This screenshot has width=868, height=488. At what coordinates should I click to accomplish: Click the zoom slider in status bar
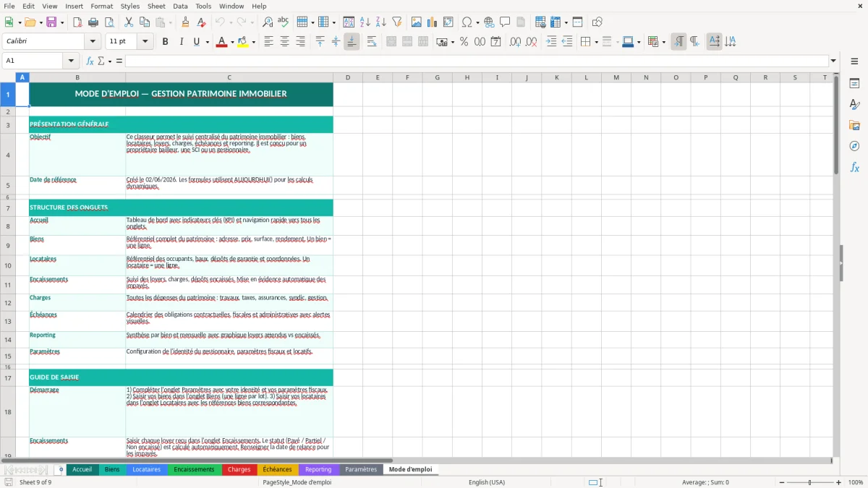click(809, 482)
